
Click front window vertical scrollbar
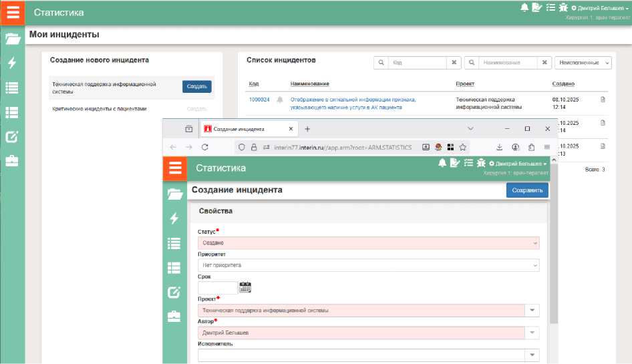click(554, 244)
